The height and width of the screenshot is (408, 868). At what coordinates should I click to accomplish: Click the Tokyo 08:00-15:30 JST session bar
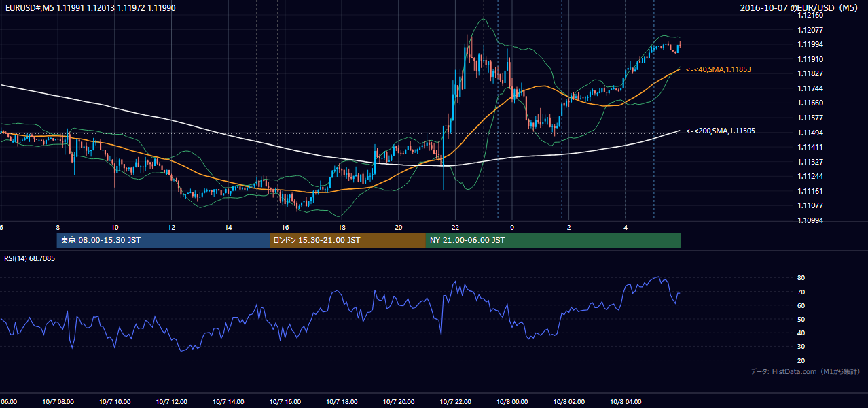[163, 240]
